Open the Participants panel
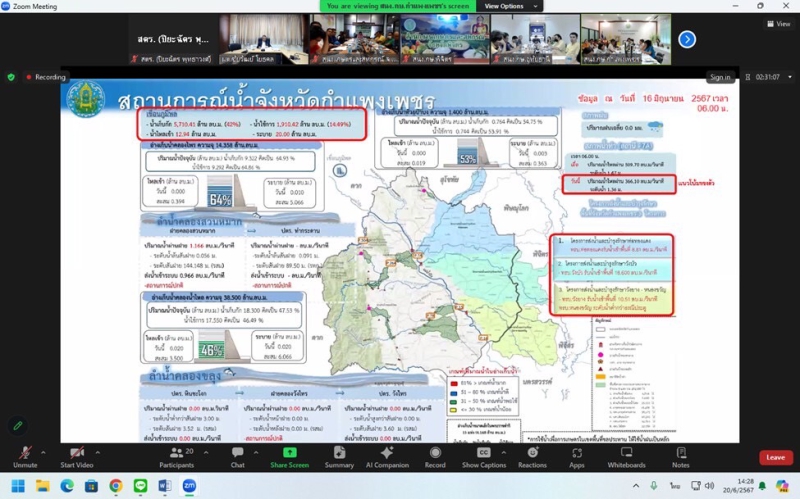This screenshot has height=499, width=800. point(176,455)
